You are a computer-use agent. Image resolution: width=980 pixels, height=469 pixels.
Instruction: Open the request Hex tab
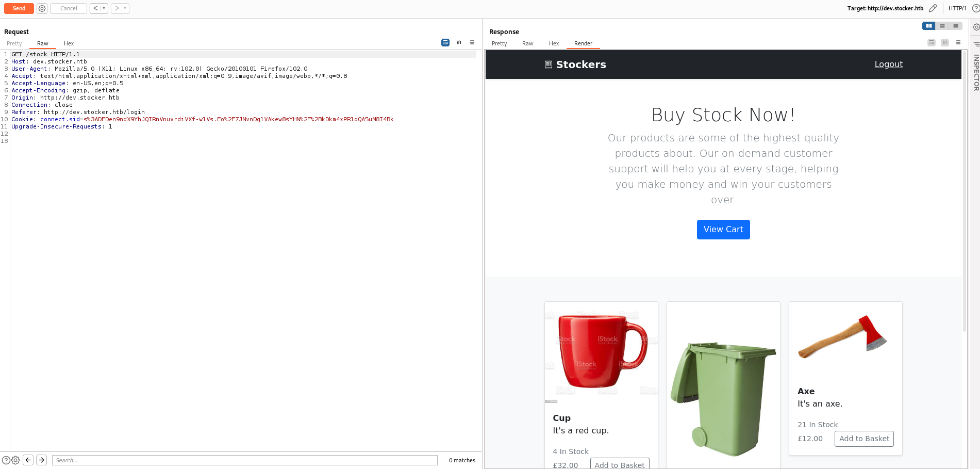click(69, 43)
